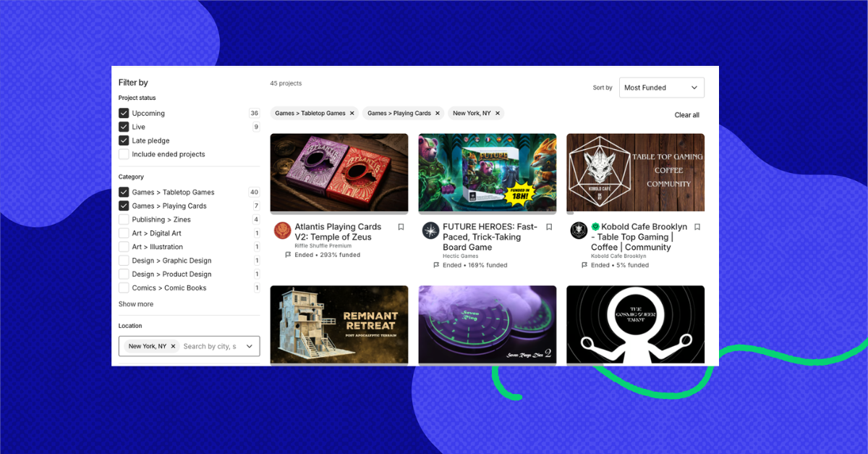This screenshot has height=454, width=868.
Task: Remove Games > Playing Cards filter chip
Action: pyautogui.click(x=438, y=113)
